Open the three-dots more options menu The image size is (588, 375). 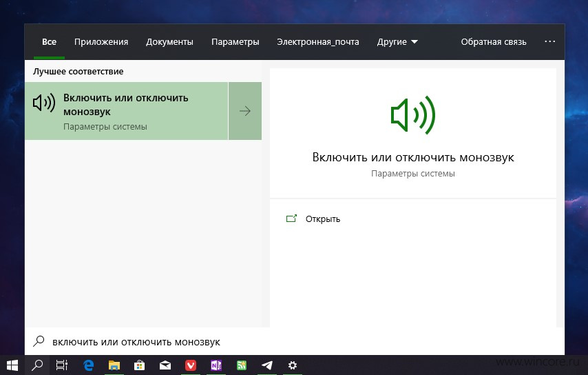(549, 41)
